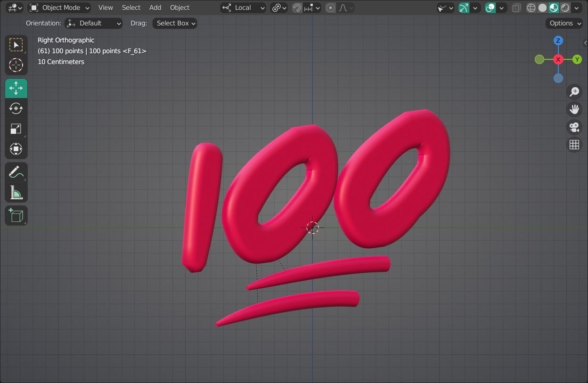588x383 pixels.
Task: Click the red X axis on gizmo
Action: pos(558,59)
